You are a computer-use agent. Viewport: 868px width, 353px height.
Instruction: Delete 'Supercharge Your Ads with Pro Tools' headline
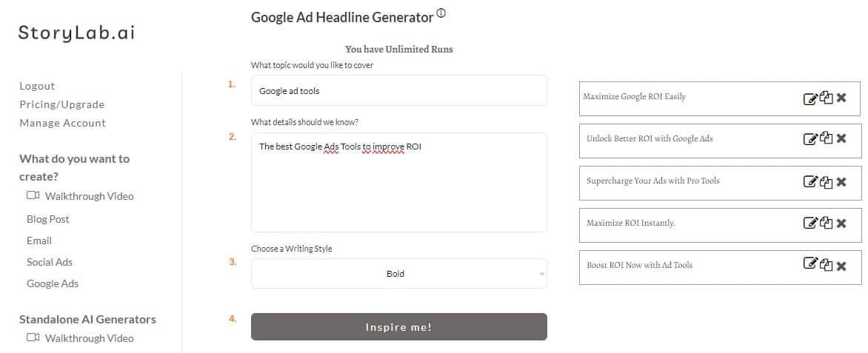(x=841, y=181)
